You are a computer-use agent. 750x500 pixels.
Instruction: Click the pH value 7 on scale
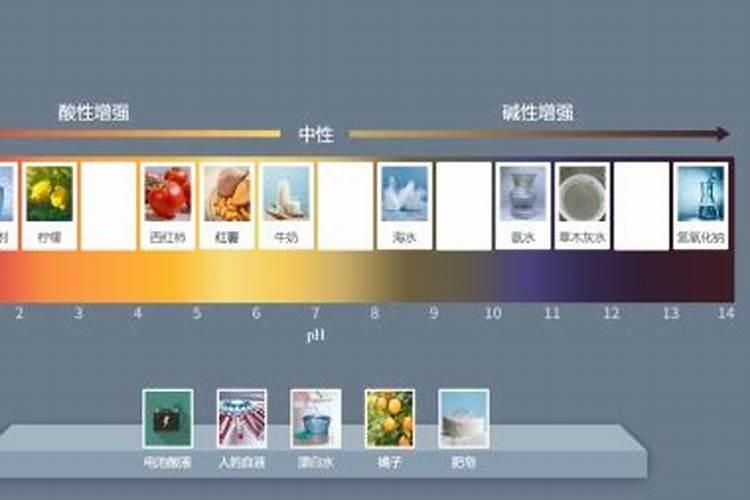pyautogui.click(x=315, y=313)
